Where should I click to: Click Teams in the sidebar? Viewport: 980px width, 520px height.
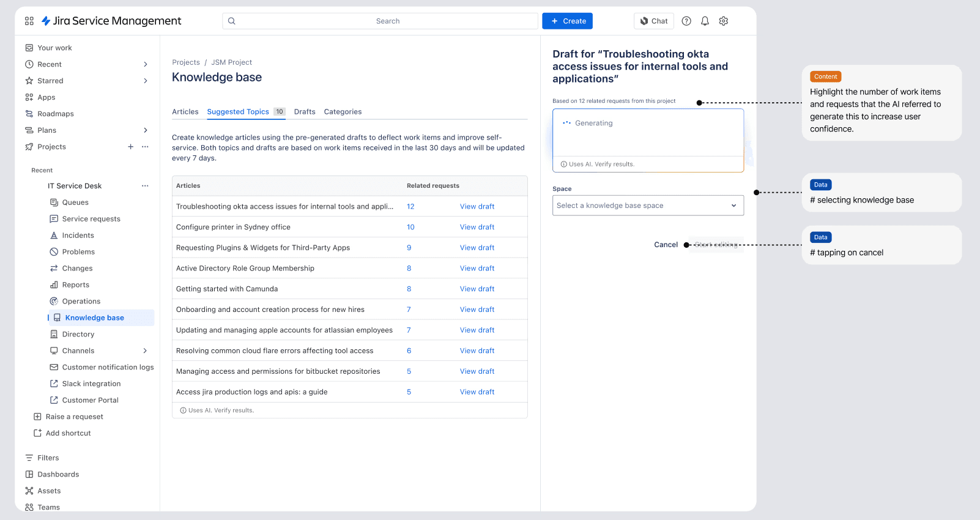(48, 507)
